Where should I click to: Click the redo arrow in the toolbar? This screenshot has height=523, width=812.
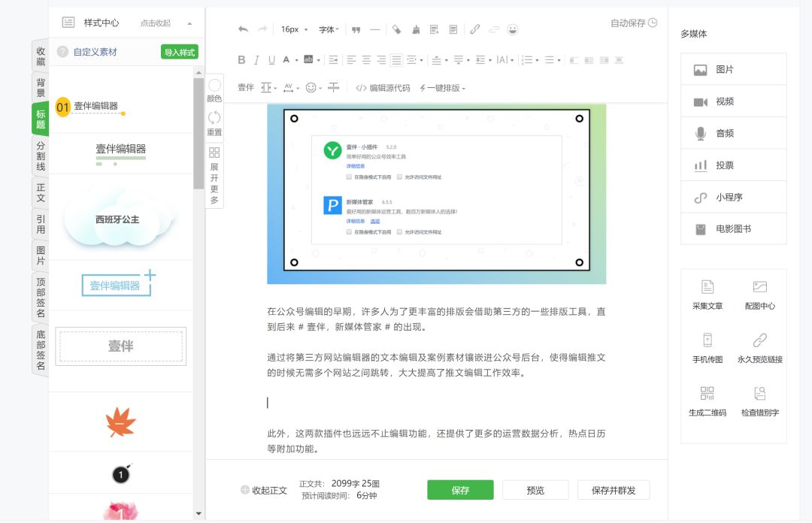click(x=262, y=29)
